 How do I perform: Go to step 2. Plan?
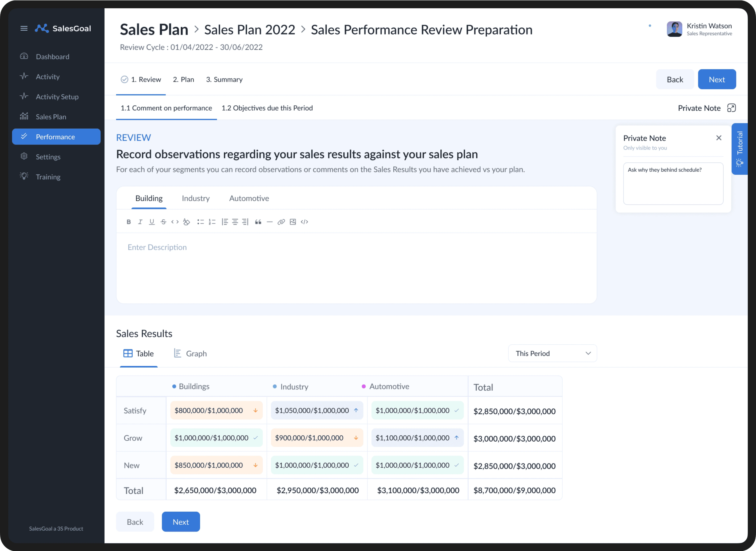click(183, 79)
